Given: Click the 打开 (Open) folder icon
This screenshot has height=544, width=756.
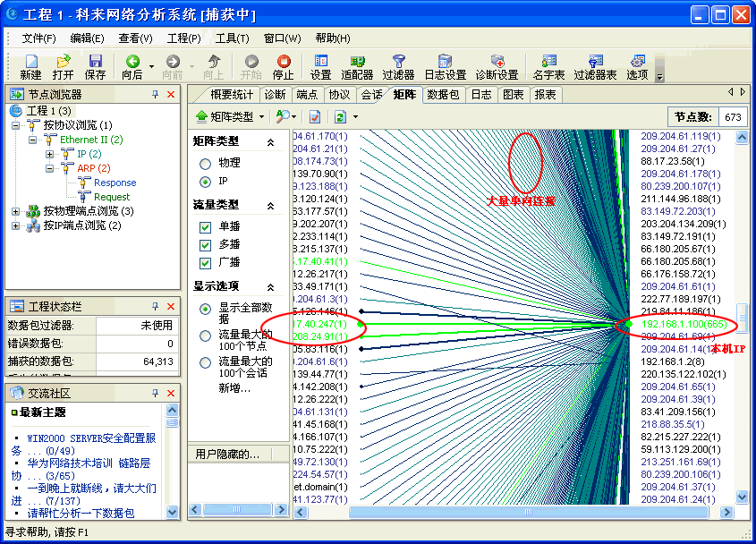Looking at the screenshot, I should [x=63, y=62].
